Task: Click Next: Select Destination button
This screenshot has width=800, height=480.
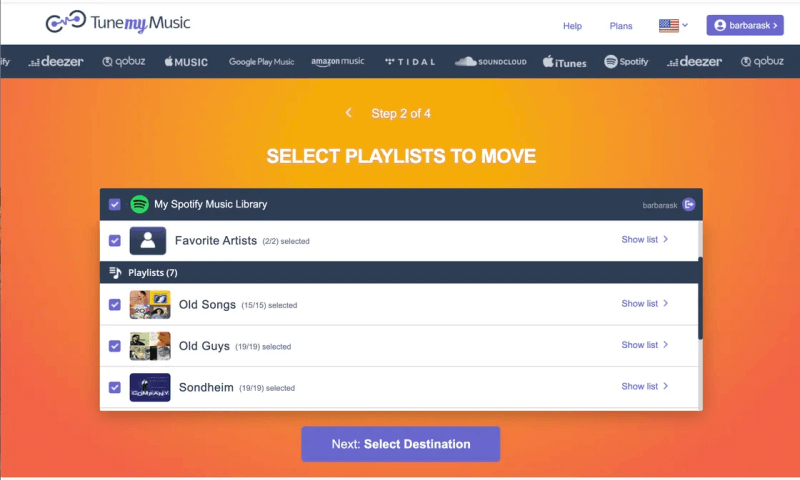Action: coord(400,444)
